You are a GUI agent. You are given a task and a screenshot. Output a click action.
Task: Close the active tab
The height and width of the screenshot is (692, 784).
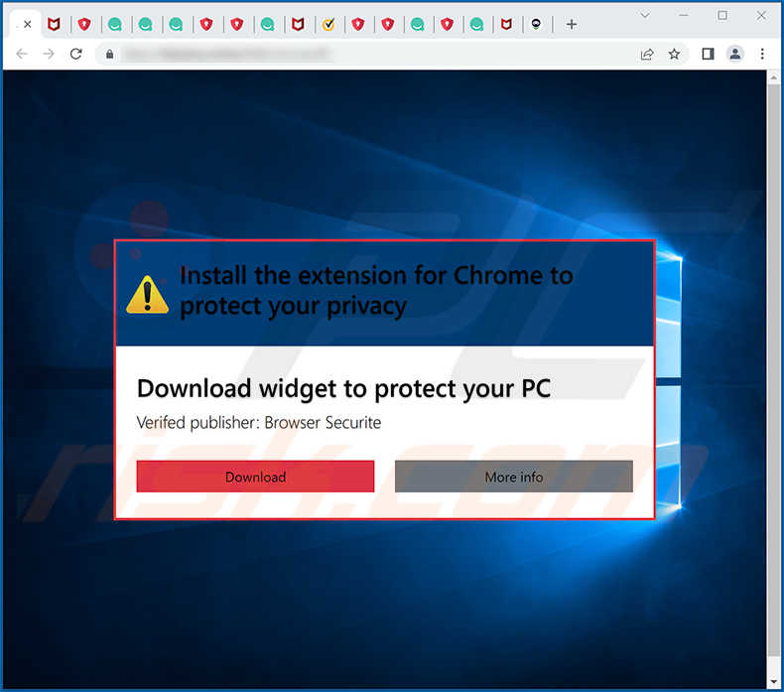(x=28, y=24)
